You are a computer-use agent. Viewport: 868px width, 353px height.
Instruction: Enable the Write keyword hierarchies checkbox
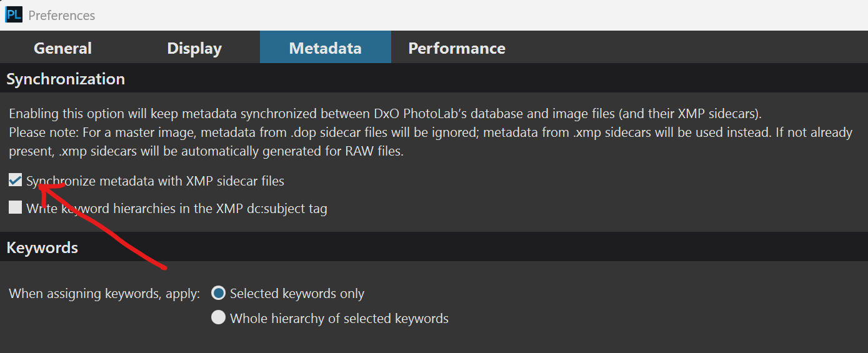click(15, 208)
